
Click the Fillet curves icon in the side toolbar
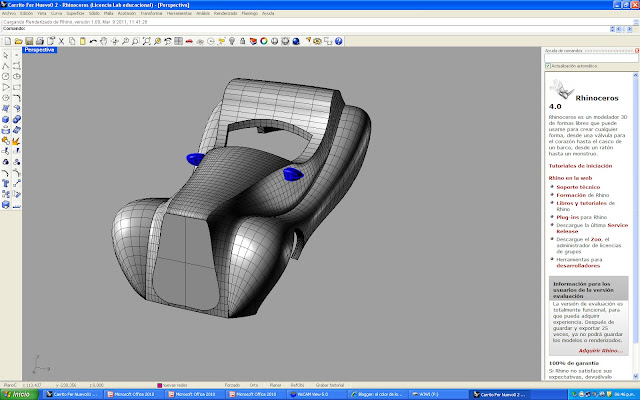tap(16, 98)
